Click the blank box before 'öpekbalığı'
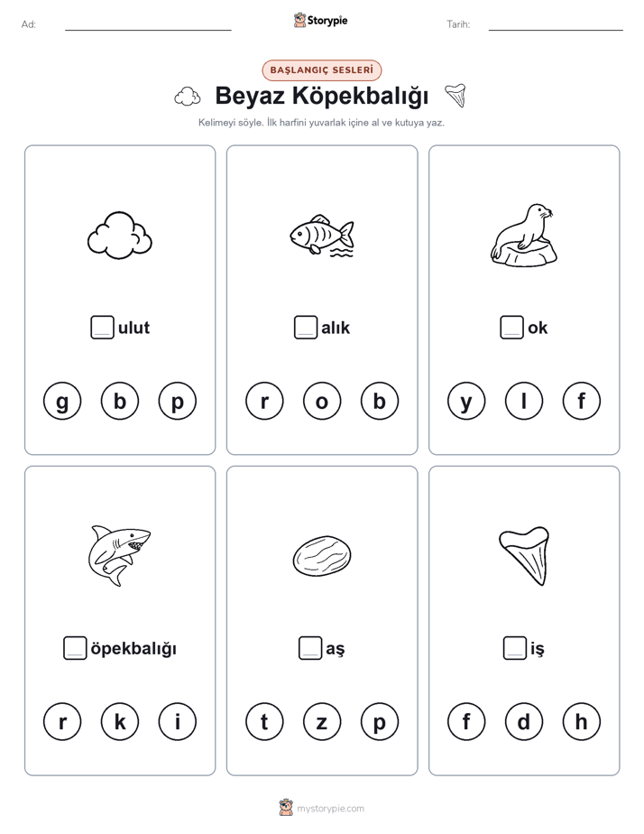 pyautogui.click(x=75, y=648)
